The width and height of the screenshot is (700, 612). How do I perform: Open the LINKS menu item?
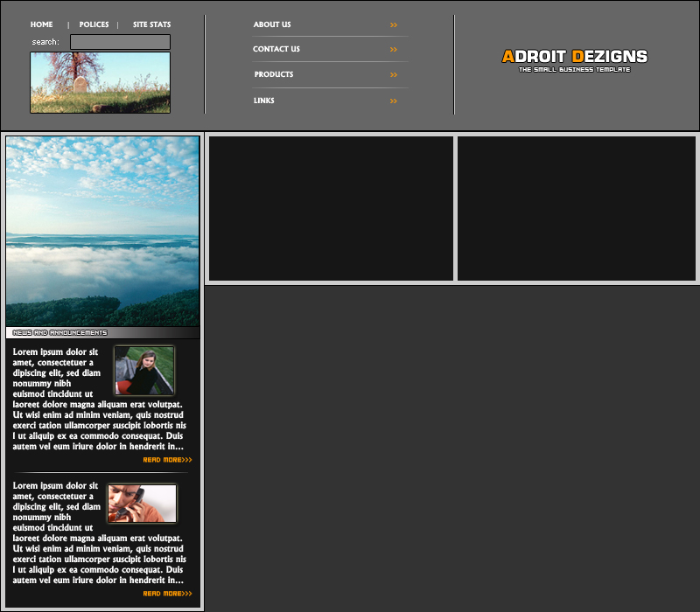point(264,101)
